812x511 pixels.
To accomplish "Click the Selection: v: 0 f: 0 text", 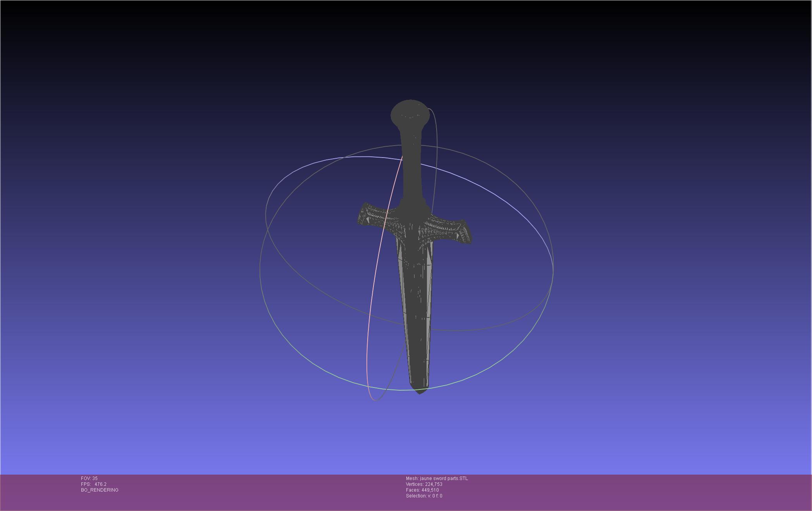I will (x=424, y=496).
